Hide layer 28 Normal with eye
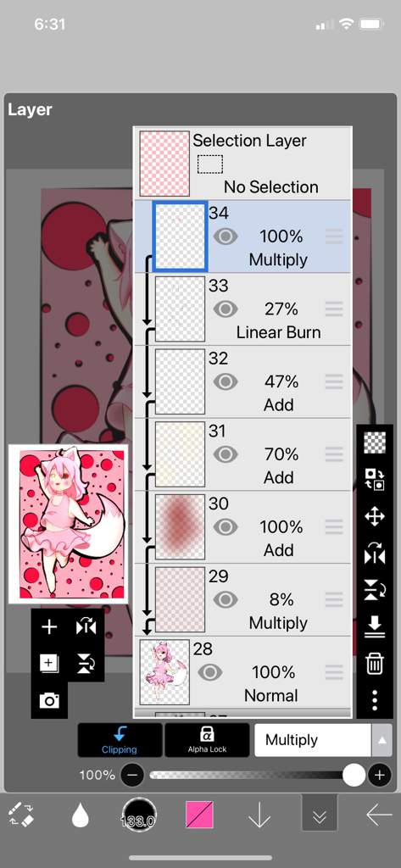Screen dimensions: 401x868 click(x=210, y=672)
